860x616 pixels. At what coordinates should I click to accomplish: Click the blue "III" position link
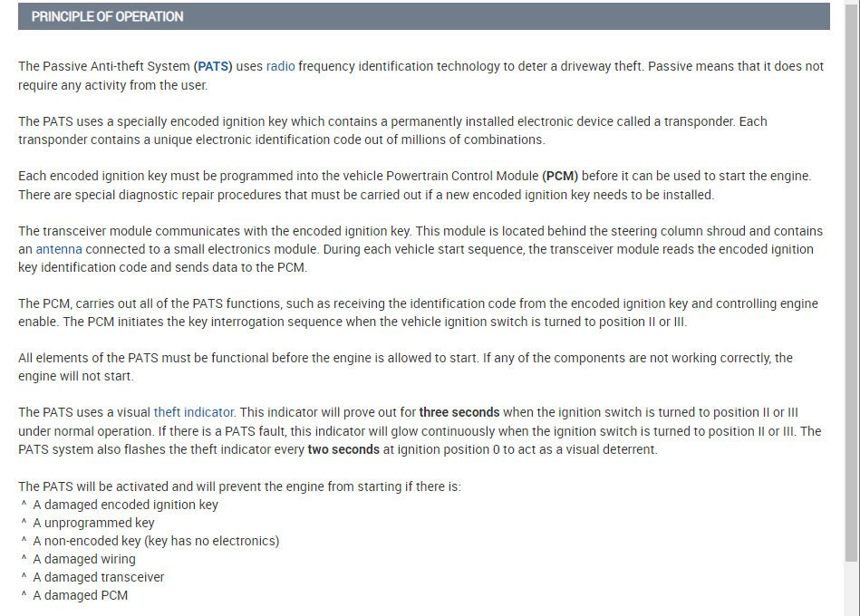pyautogui.click(x=793, y=412)
